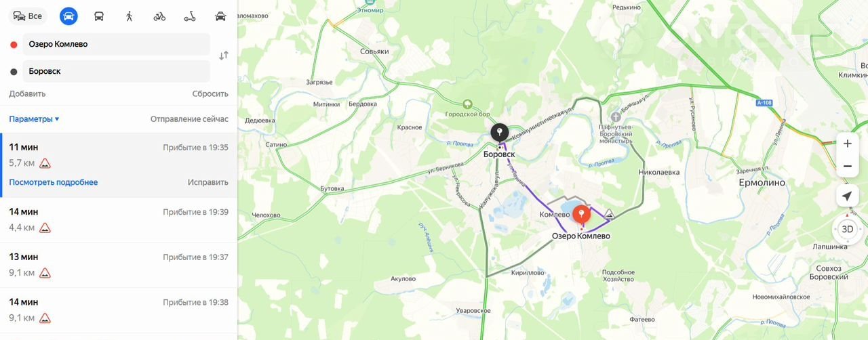868x340 pixels.
Task: Select the "Все" transport modes tab
Action: click(x=28, y=16)
